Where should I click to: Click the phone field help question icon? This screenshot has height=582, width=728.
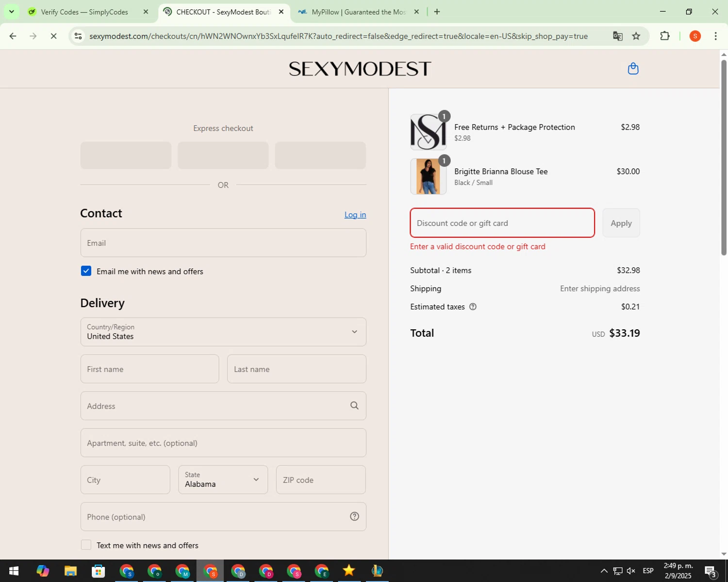pyautogui.click(x=354, y=517)
